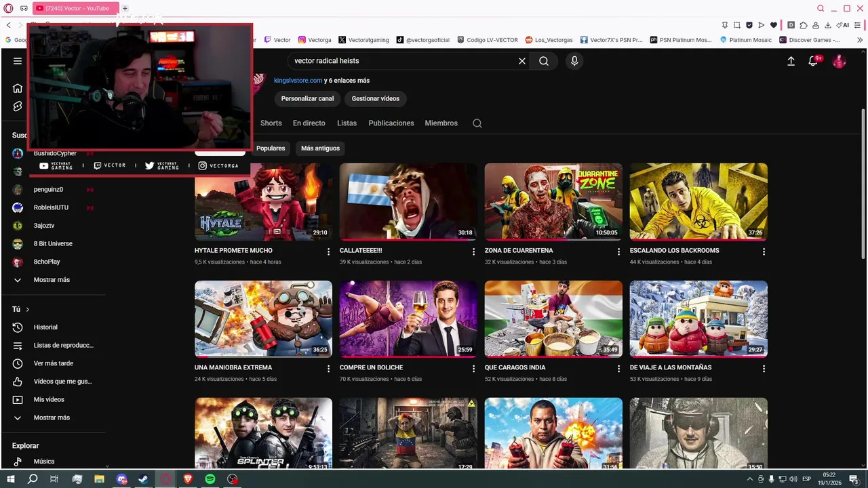Open Spotify from the Windows taskbar
Image resolution: width=868 pixels, height=488 pixels.
click(210, 479)
